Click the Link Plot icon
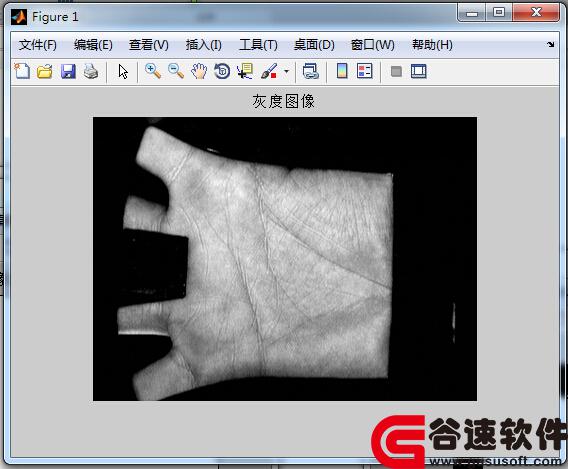568x469 pixels. click(310, 71)
